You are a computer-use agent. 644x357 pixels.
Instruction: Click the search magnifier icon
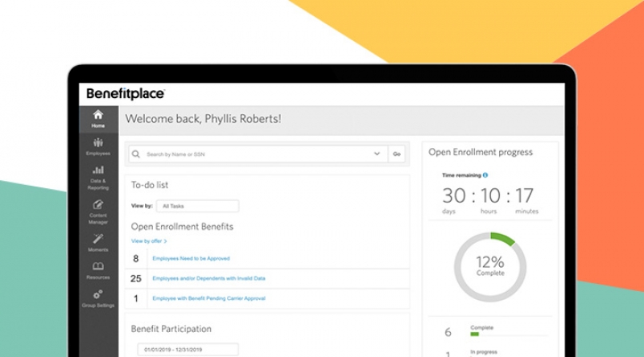[x=136, y=154]
